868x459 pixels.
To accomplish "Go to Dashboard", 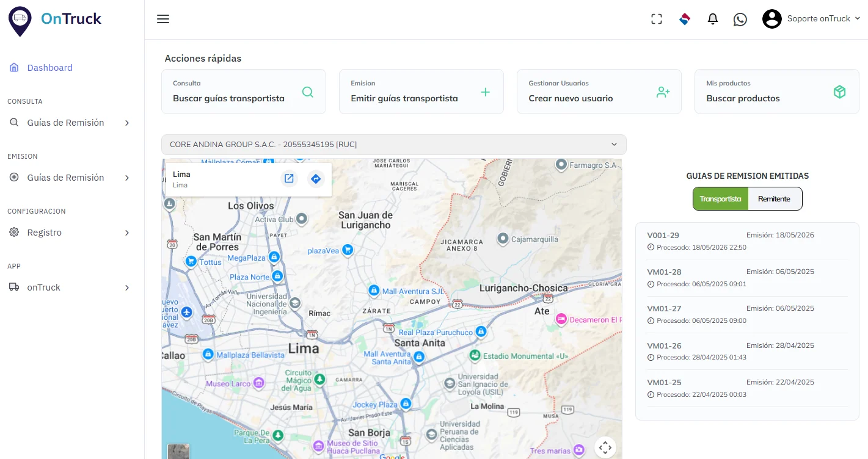I will [x=49, y=68].
